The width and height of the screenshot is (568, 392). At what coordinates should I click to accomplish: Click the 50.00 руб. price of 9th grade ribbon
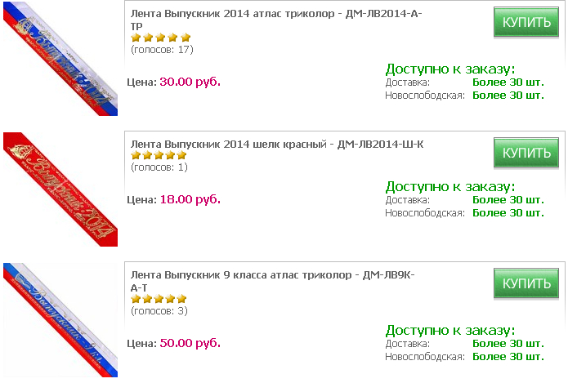[190, 343]
